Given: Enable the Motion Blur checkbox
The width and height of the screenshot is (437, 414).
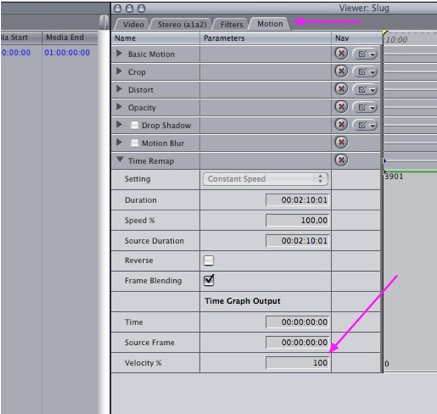Looking at the screenshot, I should click(x=134, y=143).
